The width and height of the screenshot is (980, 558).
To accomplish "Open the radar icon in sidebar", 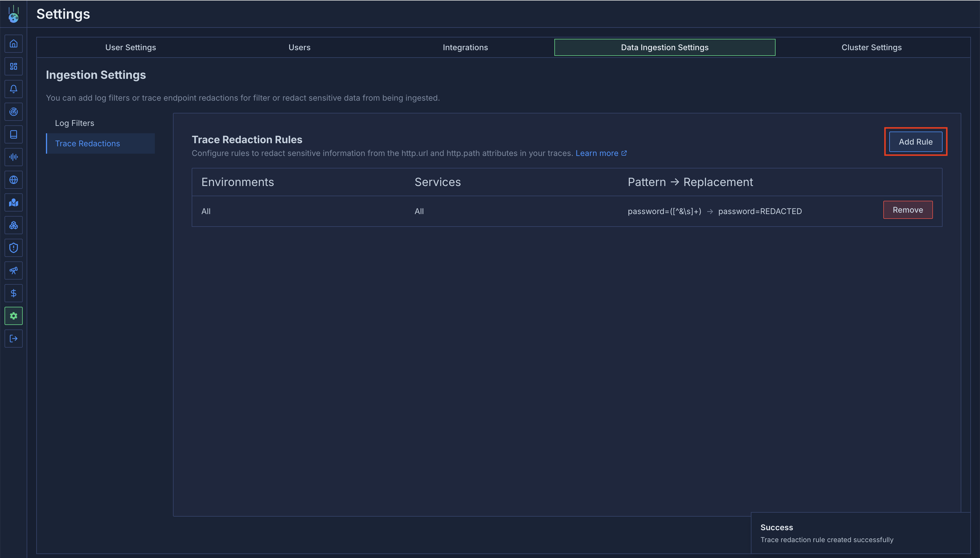I will [x=13, y=111].
